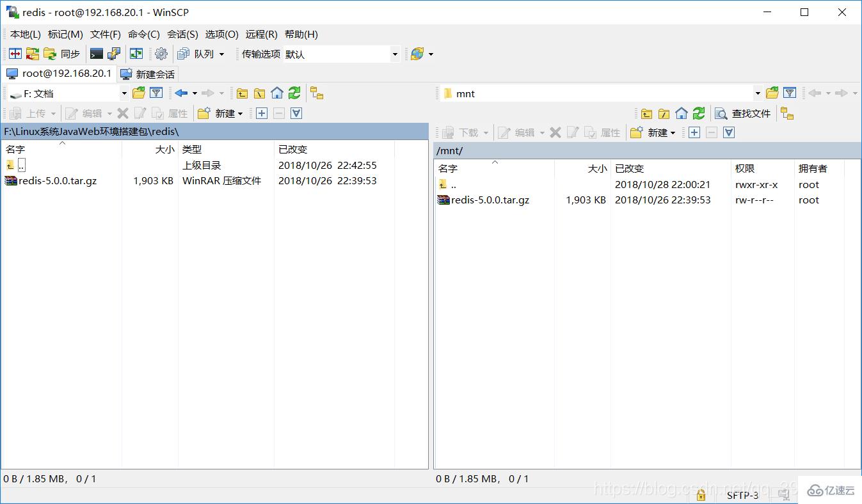This screenshot has height=504, width=862.
Task: Sort remote panel by 大小 column
Action: (x=582, y=168)
